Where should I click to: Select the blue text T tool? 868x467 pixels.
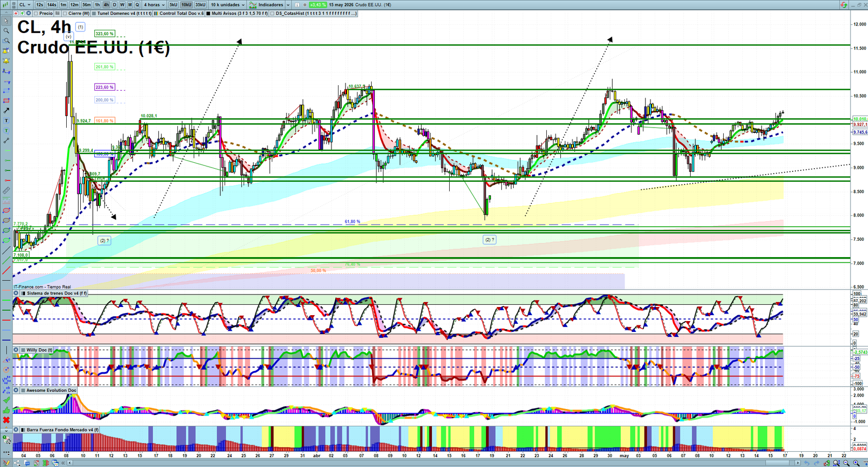pyautogui.click(x=7, y=120)
